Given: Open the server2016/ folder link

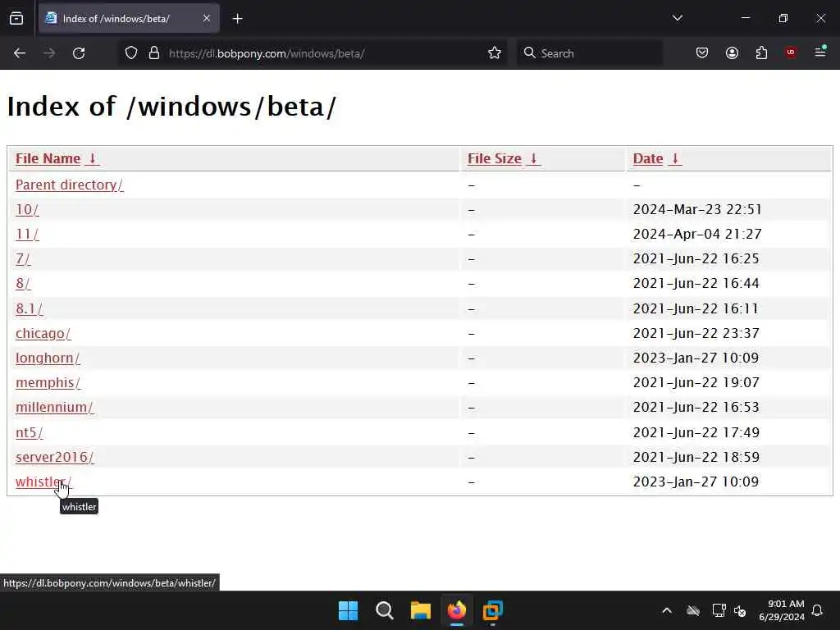Looking at the screenshot, I should pos(55,457).
